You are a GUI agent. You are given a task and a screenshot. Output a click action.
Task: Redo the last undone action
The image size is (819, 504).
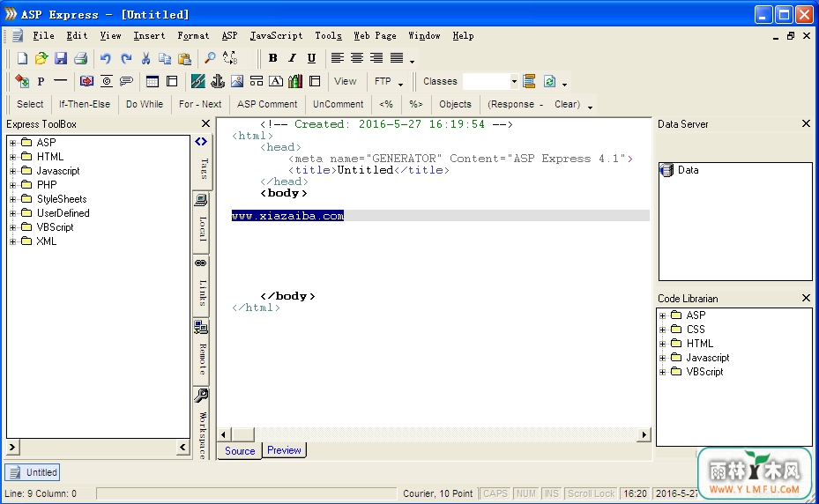pos(126,58)
